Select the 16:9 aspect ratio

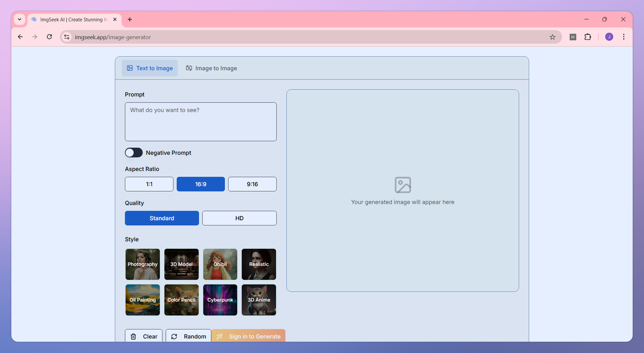201,184
